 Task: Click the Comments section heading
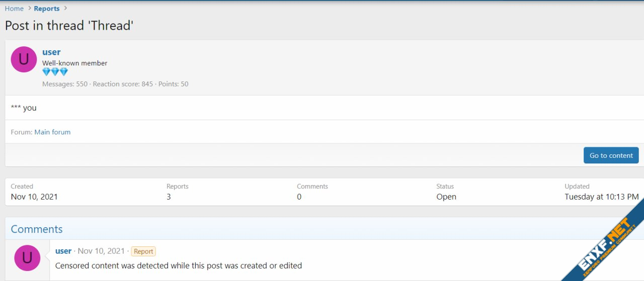coord(37,229)
